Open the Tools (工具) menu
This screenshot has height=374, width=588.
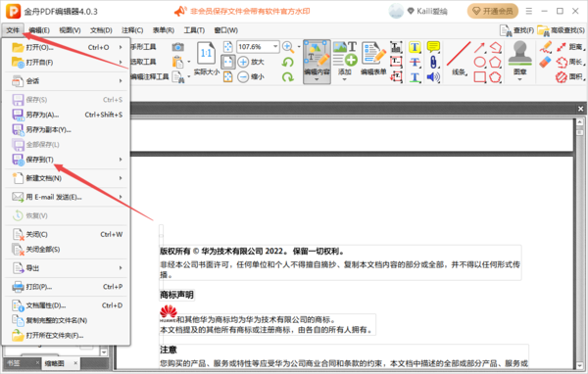194,30
